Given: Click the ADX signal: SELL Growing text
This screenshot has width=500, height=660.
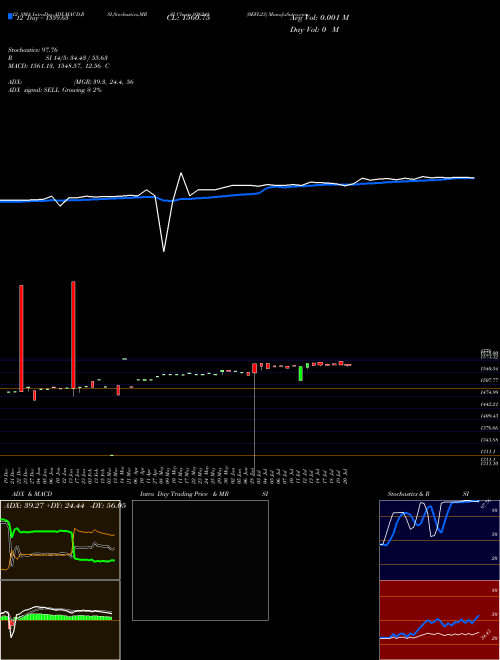Looking at the screenshot, I should (55, 90).
